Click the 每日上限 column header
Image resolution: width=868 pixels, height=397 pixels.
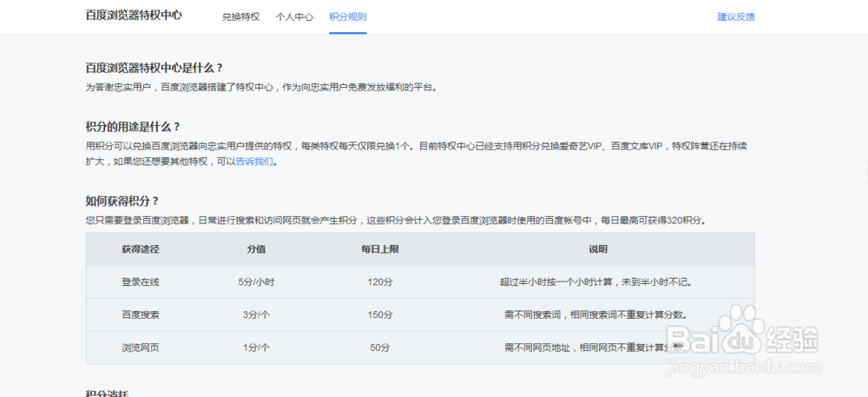380,249
